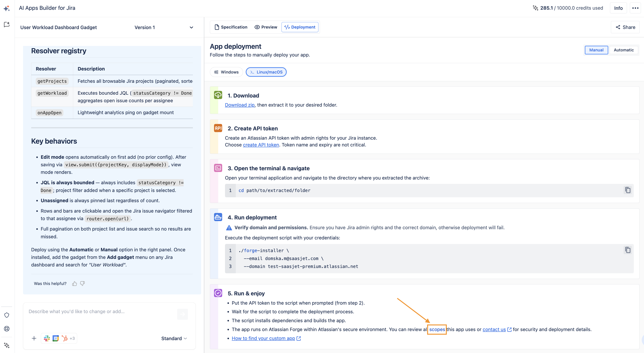Expand the +3 integrations list
This screenshot has width=644, height=353.
coord(72,338)
